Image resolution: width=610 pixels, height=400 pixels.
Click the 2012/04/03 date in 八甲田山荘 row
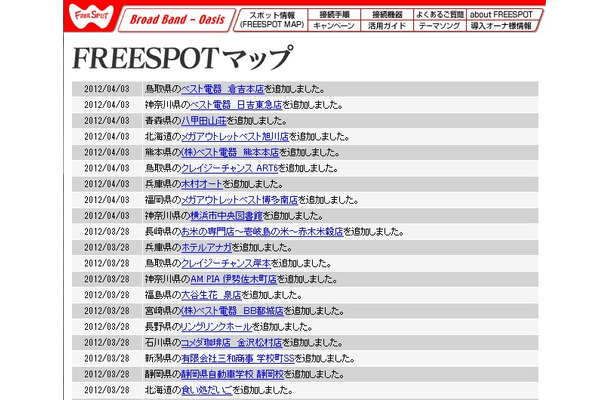click(107, 121)
